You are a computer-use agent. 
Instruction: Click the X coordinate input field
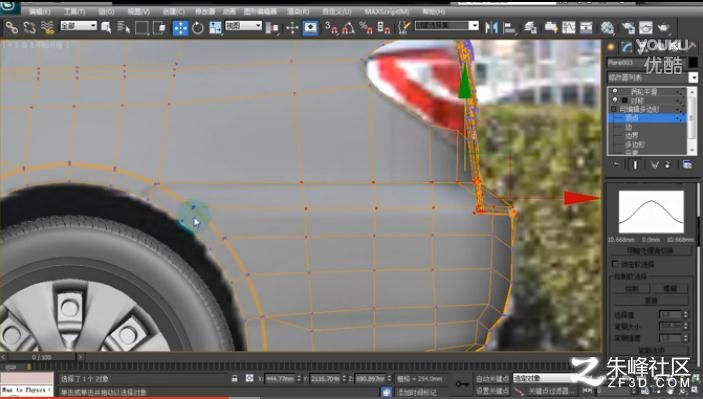[280, 379]
